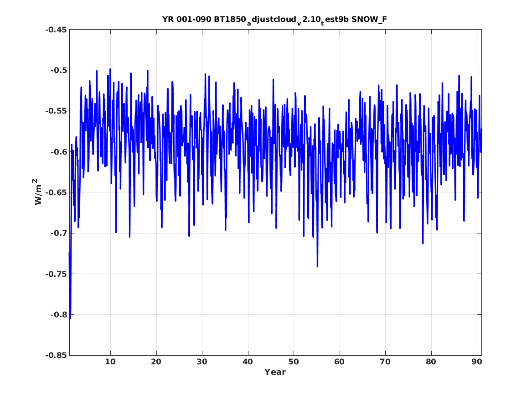Click the y-axis tick label -0.55
The height and width of the screenshot is (399, 532).
click(x=56, y=111)
